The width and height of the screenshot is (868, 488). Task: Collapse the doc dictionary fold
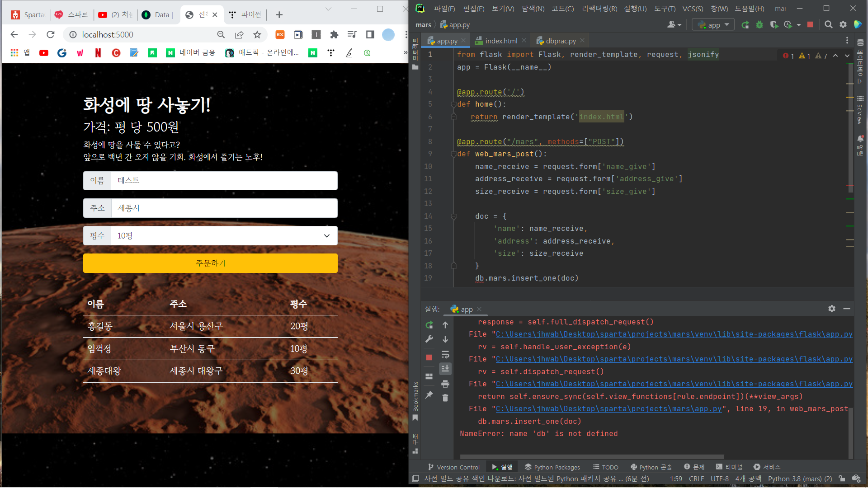tap(453, 216)
